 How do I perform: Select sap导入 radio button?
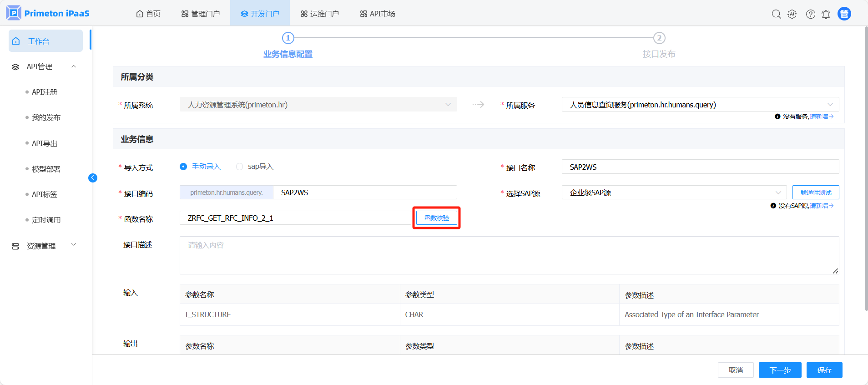(239, 167)
